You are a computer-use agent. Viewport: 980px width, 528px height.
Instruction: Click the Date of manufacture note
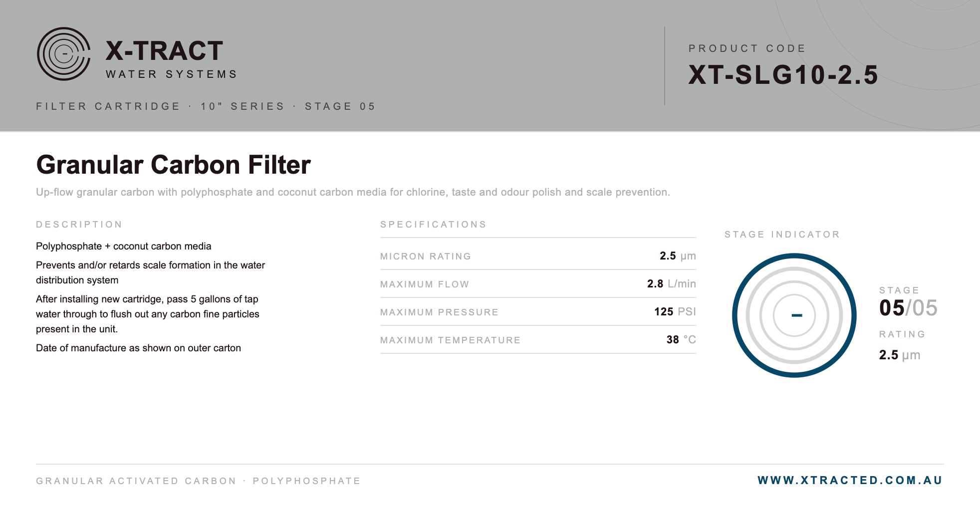pos(138,348)
